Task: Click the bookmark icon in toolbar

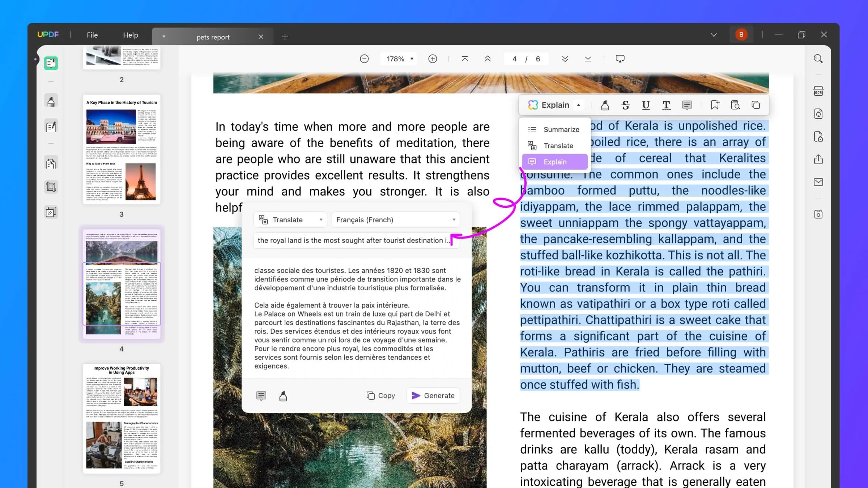Action: (x=715, y=104)
